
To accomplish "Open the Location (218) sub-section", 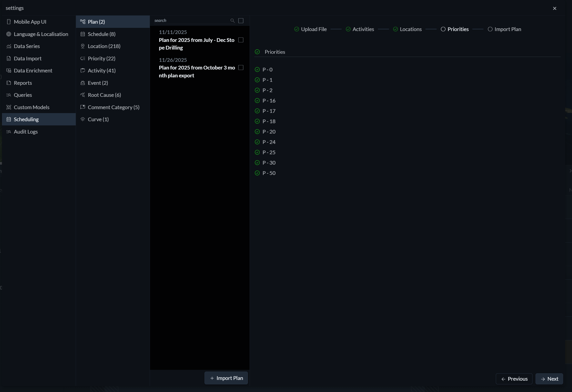I will [113, 46].
